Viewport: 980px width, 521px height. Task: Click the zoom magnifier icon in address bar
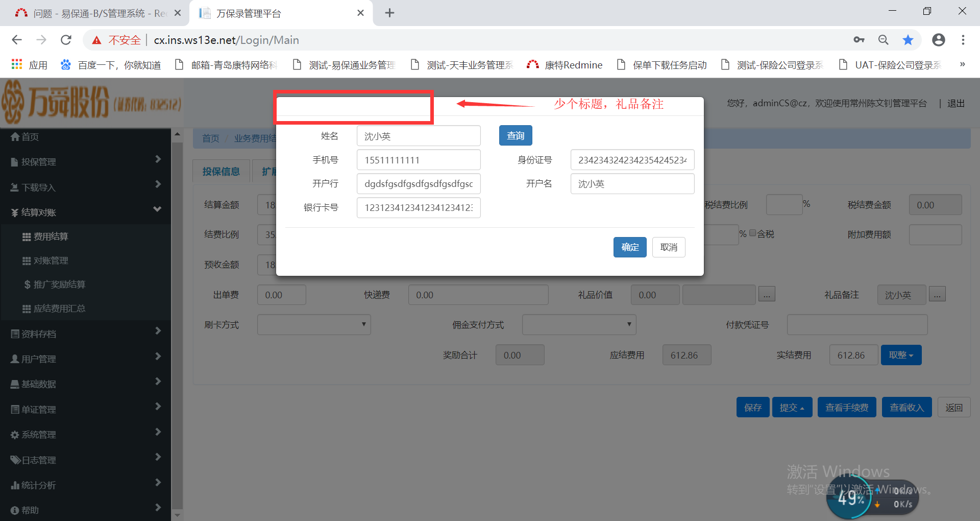tap(884, 40)
